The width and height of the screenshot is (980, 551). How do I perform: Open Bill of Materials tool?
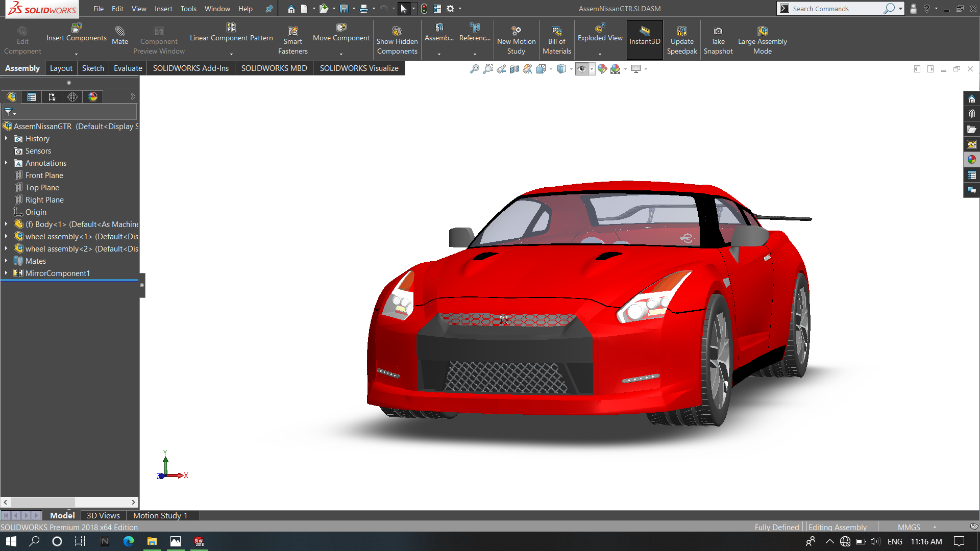click(x=557, y=41)
